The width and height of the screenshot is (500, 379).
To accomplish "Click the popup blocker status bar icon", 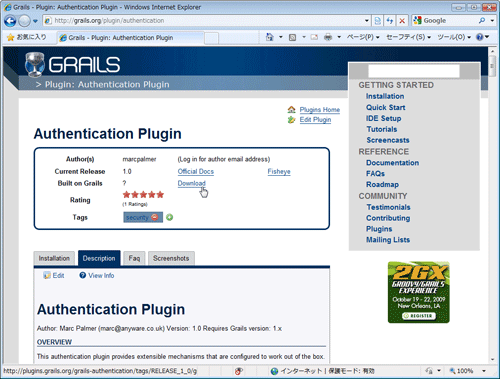I will point(238,371).
